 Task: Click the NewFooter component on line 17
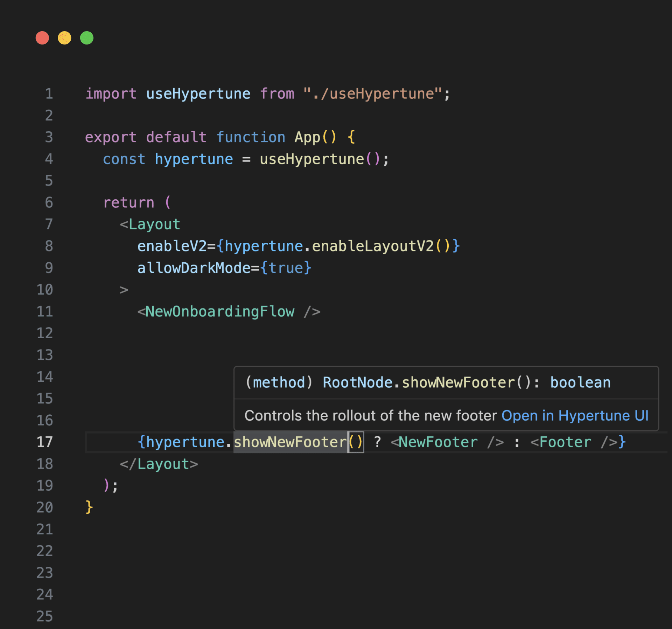click(x=438, y=442)
